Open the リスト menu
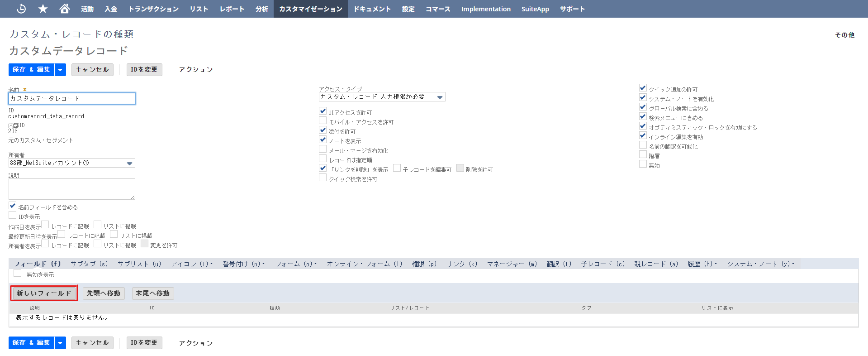The image size is (868, 356). point(199,9)
